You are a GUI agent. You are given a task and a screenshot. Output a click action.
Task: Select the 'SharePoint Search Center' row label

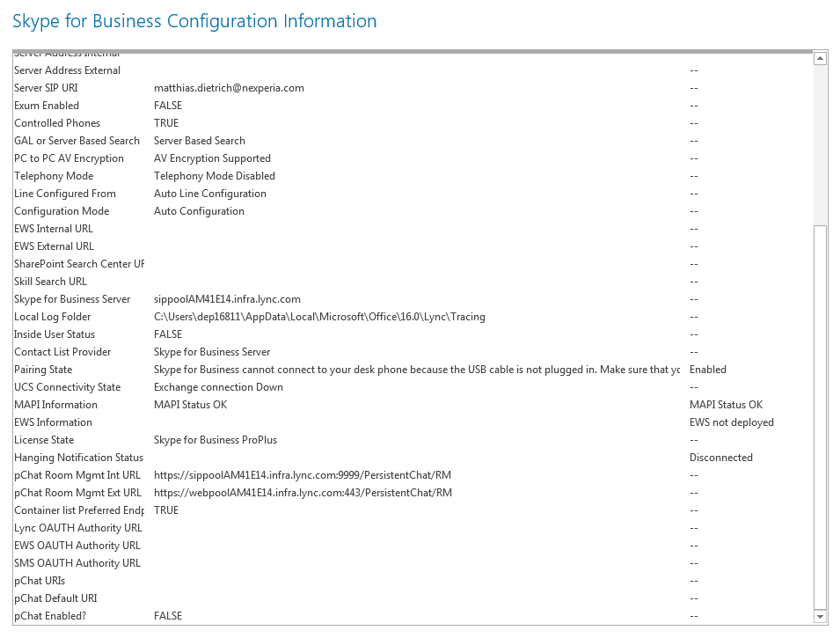[79, 264]
